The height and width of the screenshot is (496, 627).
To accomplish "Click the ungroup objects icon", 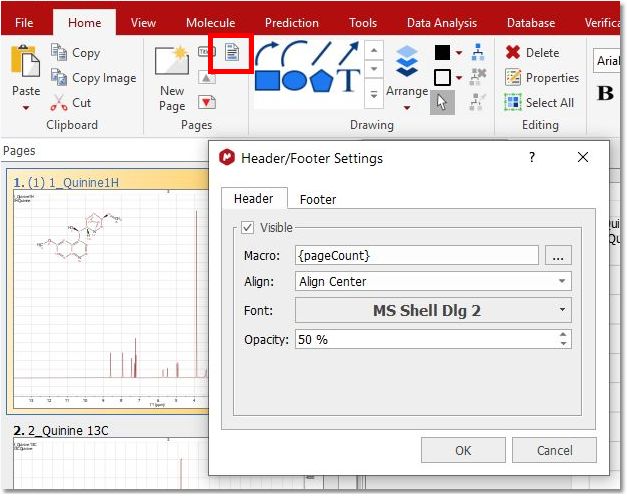I will click(x=478, y=77).
